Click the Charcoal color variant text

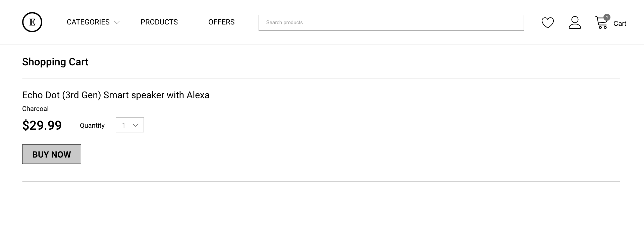[35, 109]
